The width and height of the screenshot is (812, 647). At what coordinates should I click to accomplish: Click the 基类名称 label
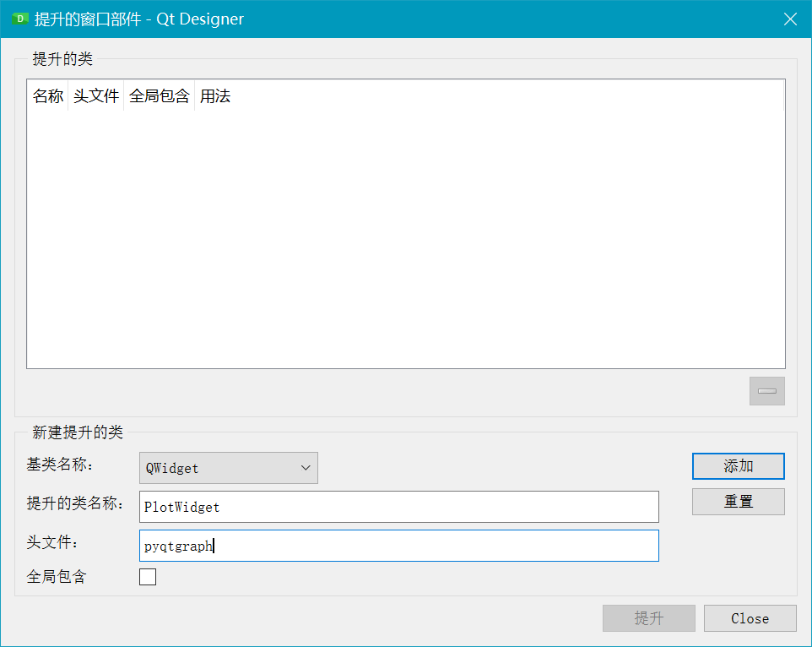pos(60,465)
